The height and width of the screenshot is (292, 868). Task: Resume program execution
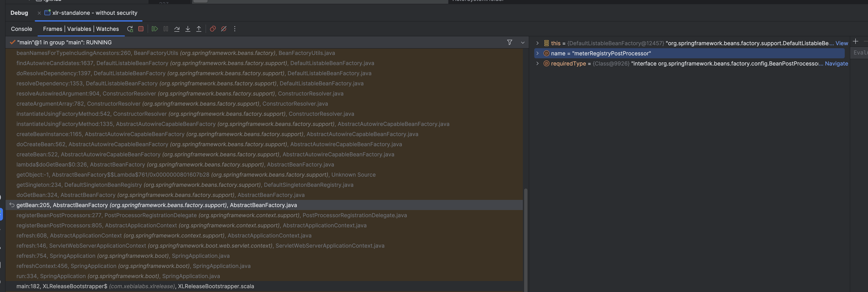(x=154, y=29)
